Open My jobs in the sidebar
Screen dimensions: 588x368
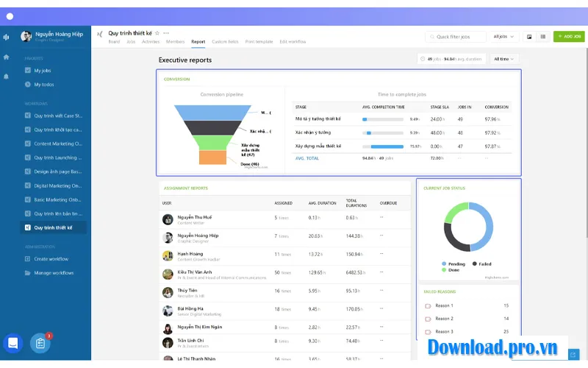click(43, 71)
